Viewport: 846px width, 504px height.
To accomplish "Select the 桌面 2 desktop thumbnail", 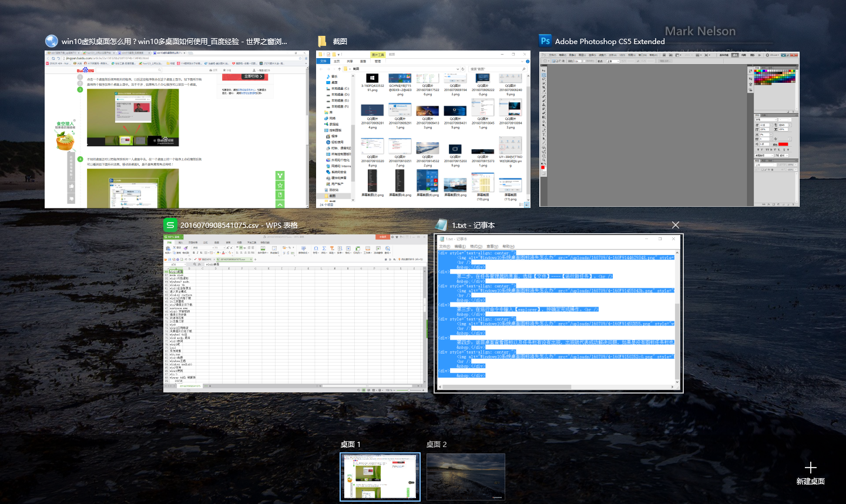I will tap(466, 476).
